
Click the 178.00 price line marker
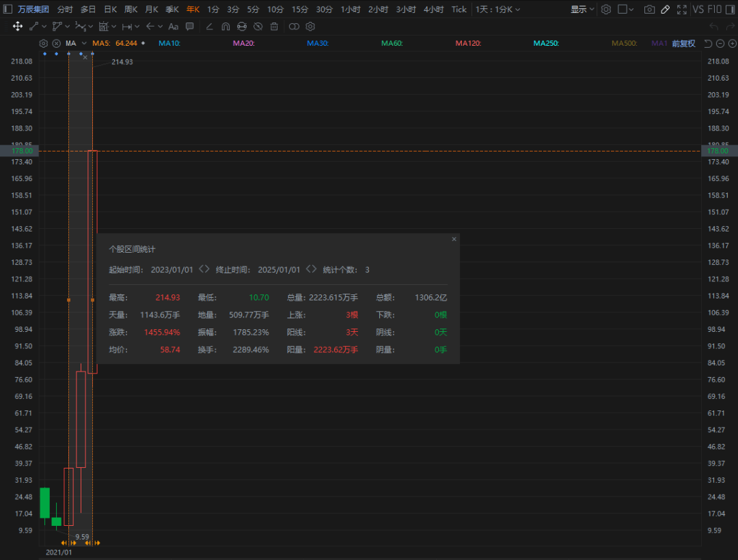tap(717, 151)
